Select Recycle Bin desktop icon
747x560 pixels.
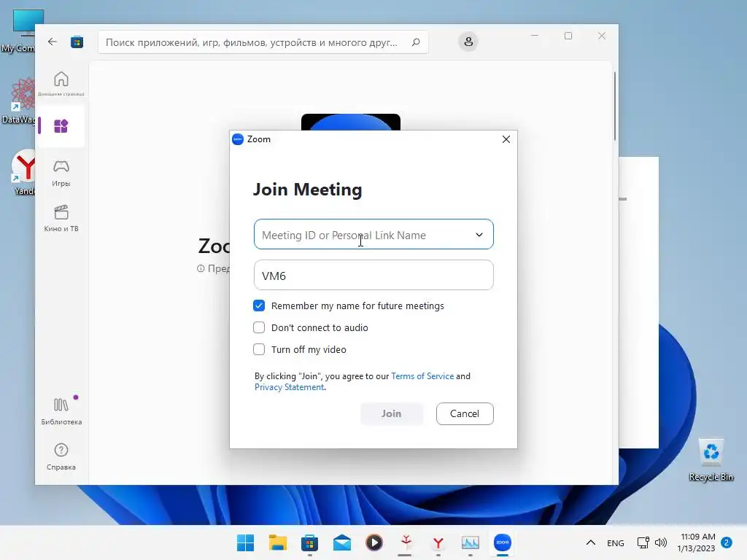(x=711, y=460)
